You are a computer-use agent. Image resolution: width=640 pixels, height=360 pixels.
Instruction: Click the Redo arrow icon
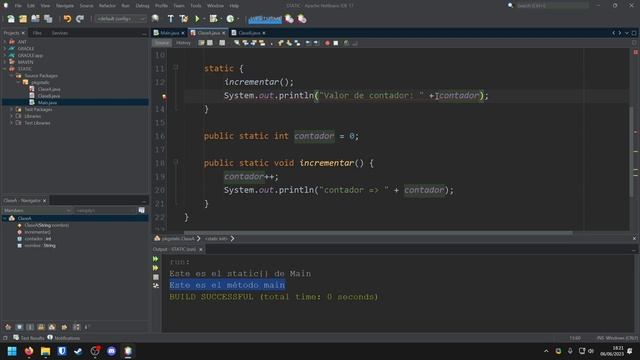(80, 19)
